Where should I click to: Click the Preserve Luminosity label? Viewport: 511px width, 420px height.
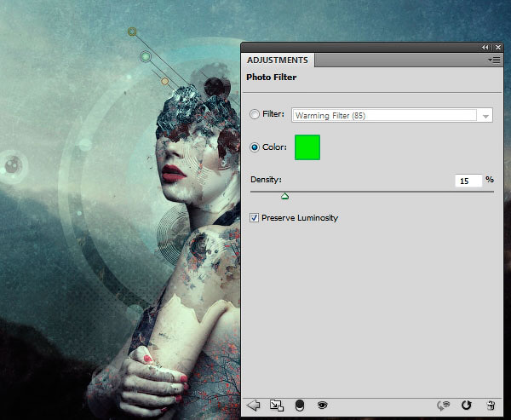pyautogui.click(x=300, y=218)
